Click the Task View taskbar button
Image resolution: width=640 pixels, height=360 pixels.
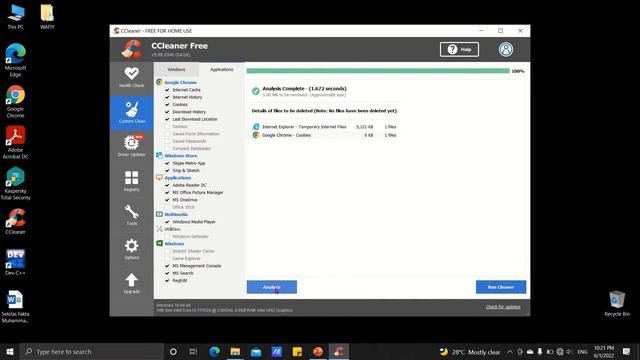click(193, 351)
